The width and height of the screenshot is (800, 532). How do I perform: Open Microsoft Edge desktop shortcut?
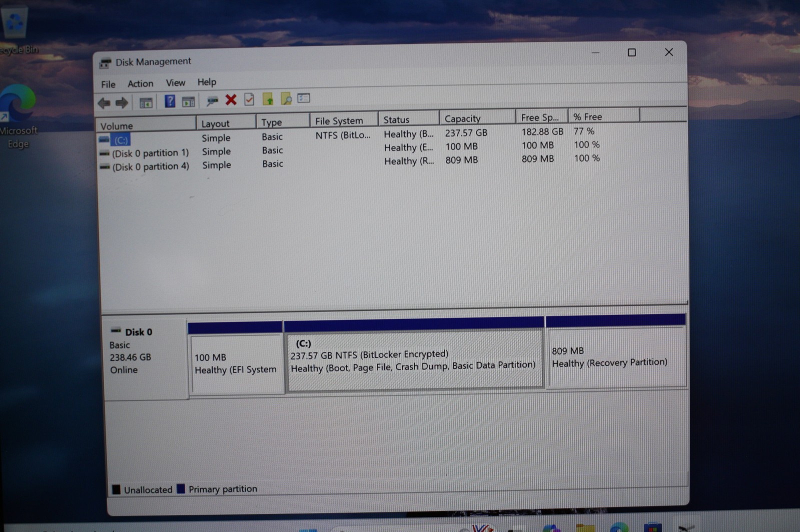[x=19, y=116]
